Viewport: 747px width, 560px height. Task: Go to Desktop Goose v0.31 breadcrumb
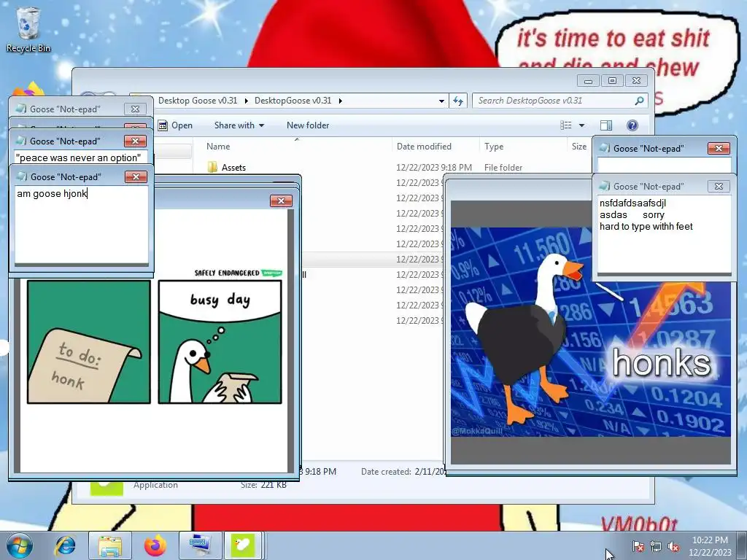pos(198,101)
